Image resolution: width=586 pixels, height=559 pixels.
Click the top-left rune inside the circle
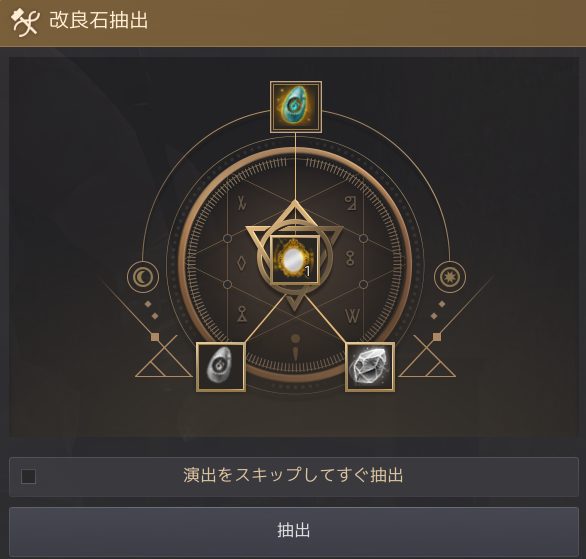click(x=243, y=204)
